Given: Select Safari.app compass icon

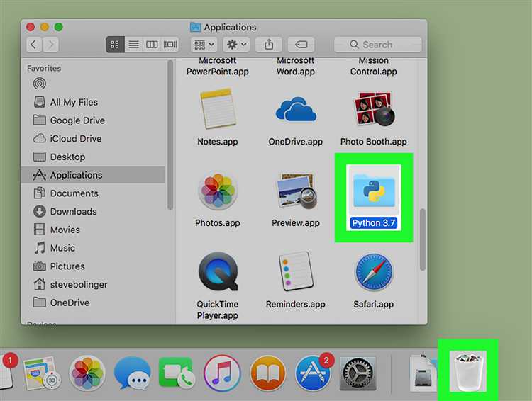Looking at the screenshot, I should 374,271.
